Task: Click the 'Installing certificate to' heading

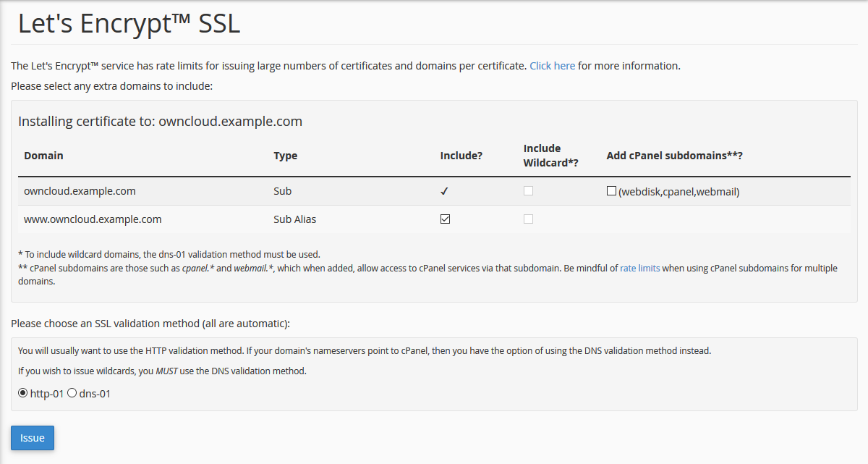Action: [x=160, y=122]
